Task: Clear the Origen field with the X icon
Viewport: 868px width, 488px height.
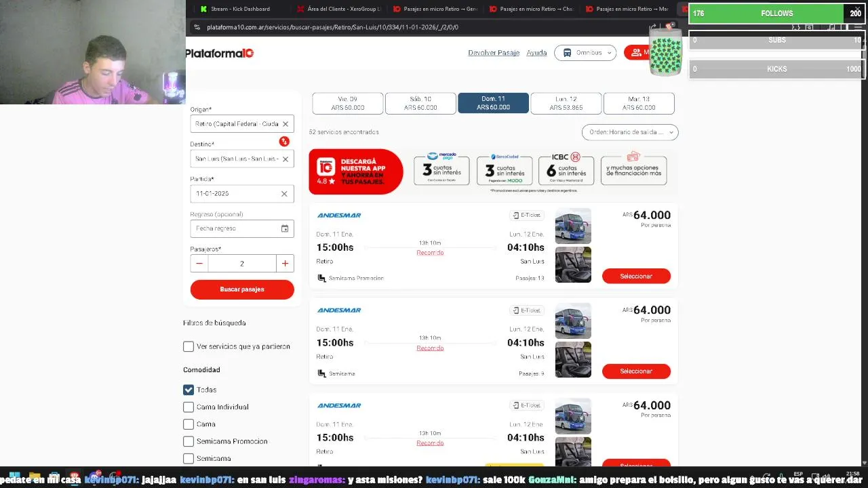Action: 285,124
